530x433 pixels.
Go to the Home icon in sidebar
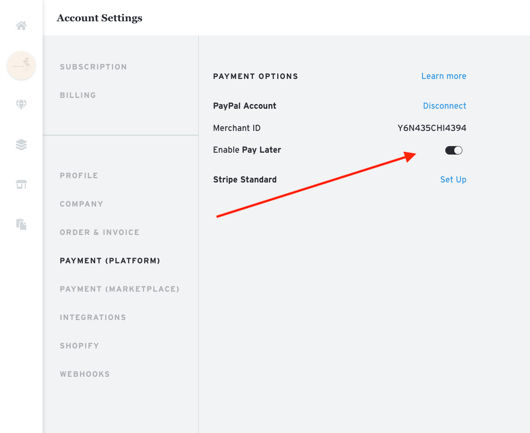[x=21, y=26]
